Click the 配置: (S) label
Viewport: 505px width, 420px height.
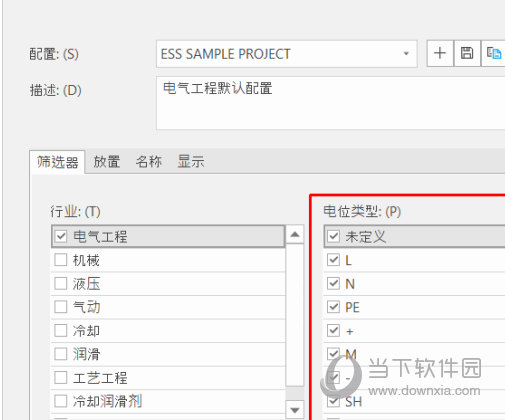[x=54, y=54]
